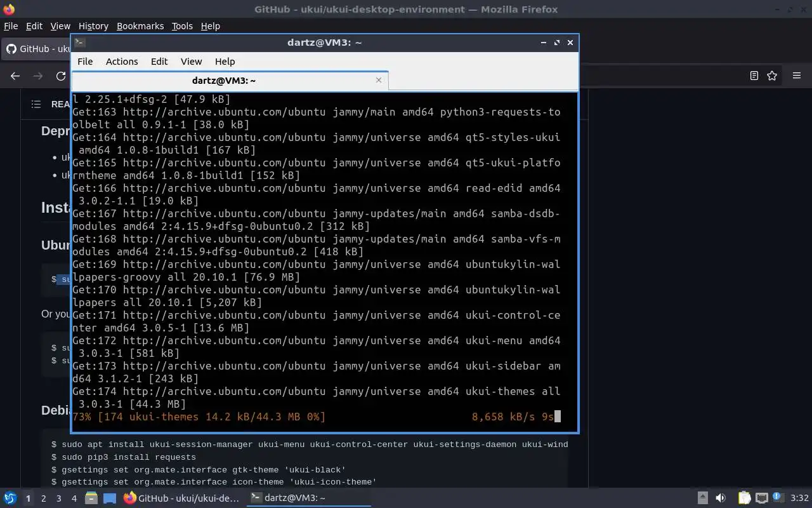Click the terminal window icon in title bar
This screenshot has width=812, height=508.
(x=79, y=43)
